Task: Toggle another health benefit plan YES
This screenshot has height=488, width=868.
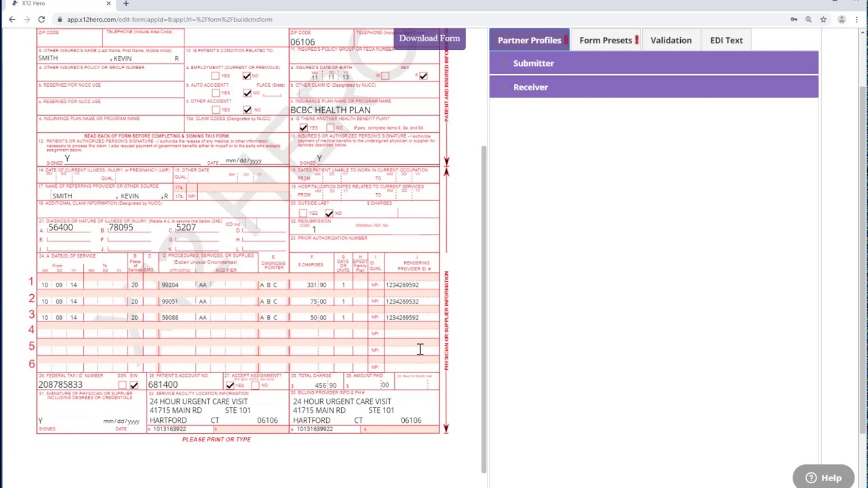Action: 303,127
